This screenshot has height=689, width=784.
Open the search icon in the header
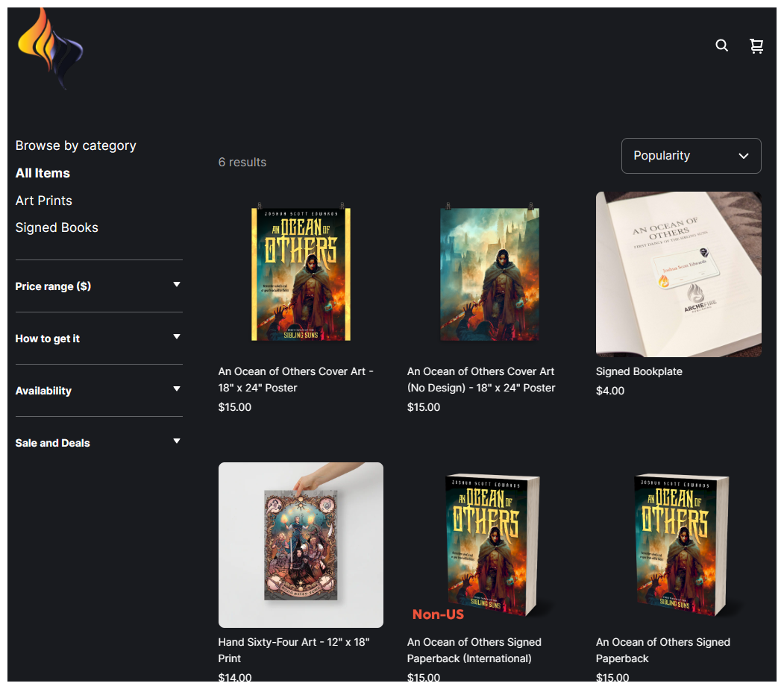[721, 45]
